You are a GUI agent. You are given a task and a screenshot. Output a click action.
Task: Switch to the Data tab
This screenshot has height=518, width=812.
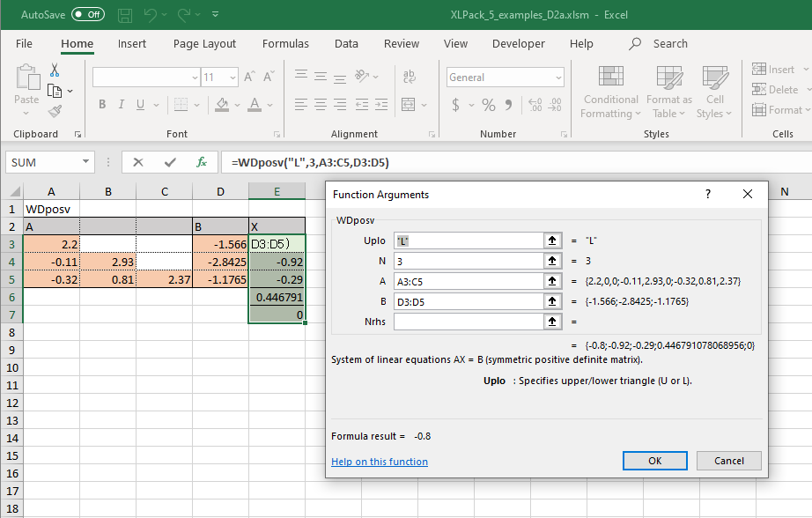(x=346, y=43)
